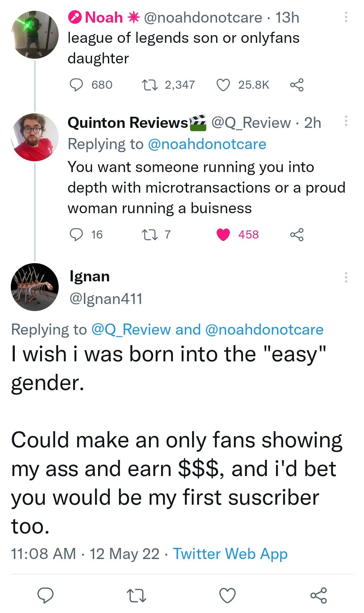This screenshot has width=364, height=613.
Task: Open @noahdonotcare mention in Quinton's reply
Action: 207,144
